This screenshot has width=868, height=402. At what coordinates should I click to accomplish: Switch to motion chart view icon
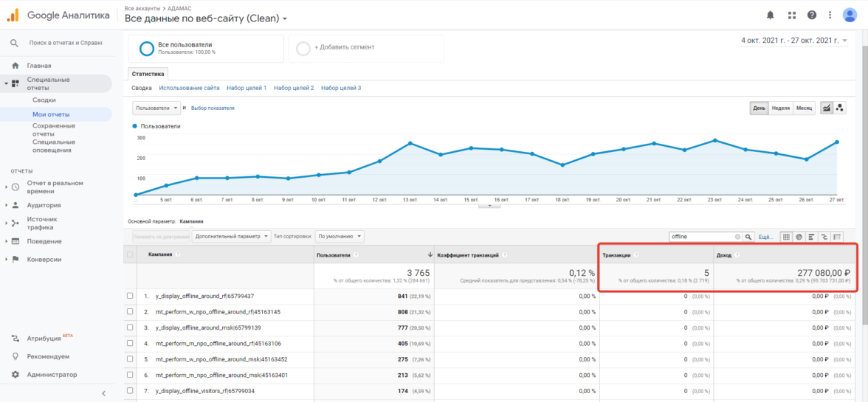(x=840, y=108)
